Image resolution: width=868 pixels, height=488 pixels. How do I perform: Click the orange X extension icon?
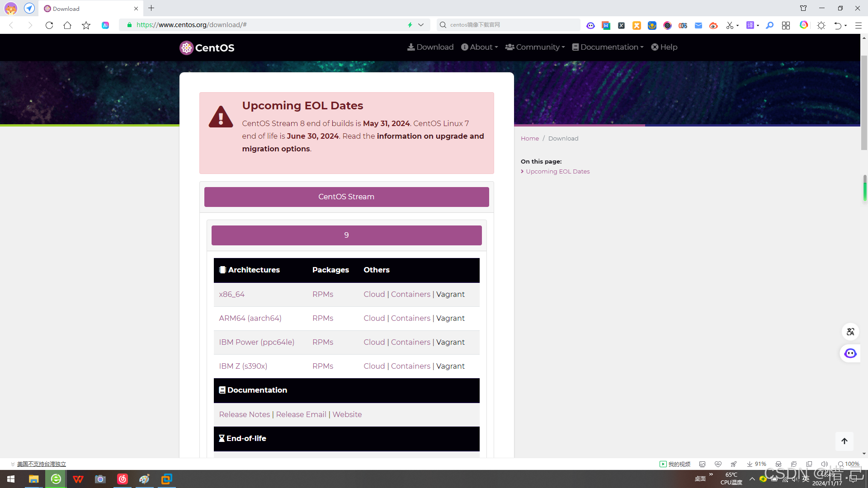click(x=637, y=25)
